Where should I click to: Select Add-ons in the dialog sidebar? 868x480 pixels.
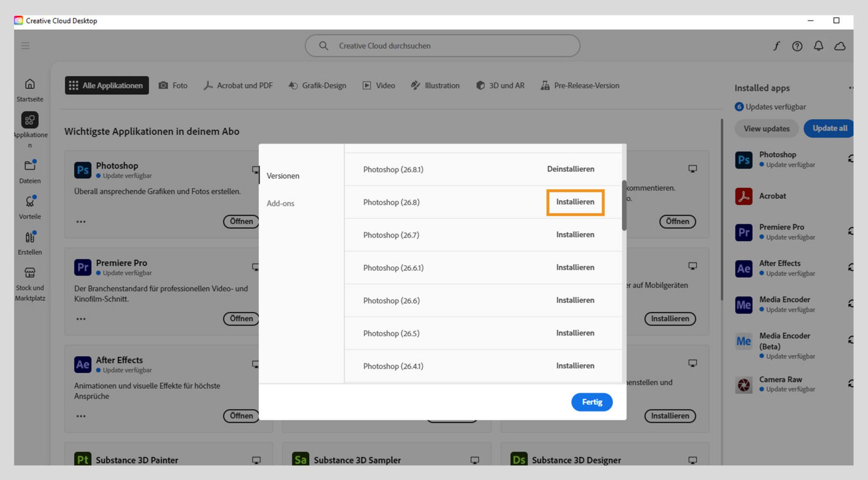point(280,204)
